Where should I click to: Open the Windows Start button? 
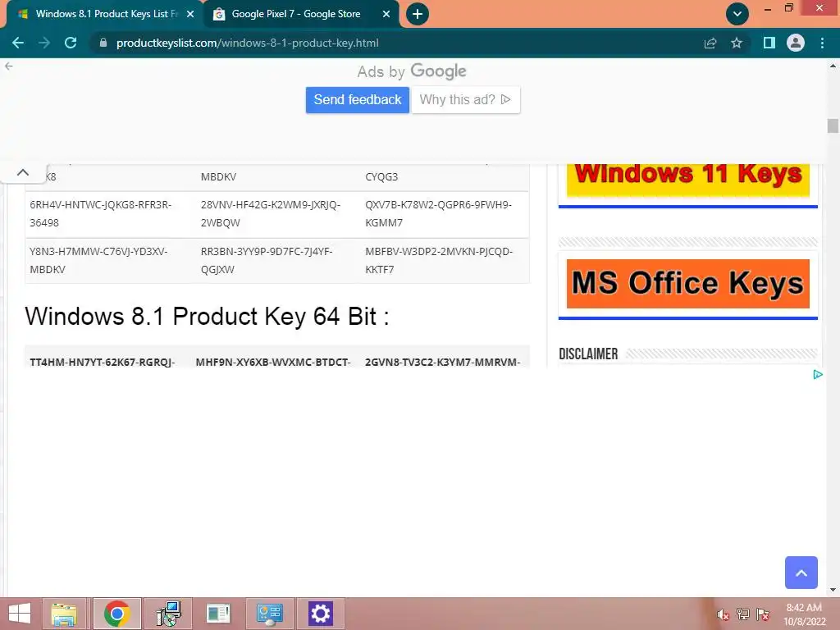point(20,614)
